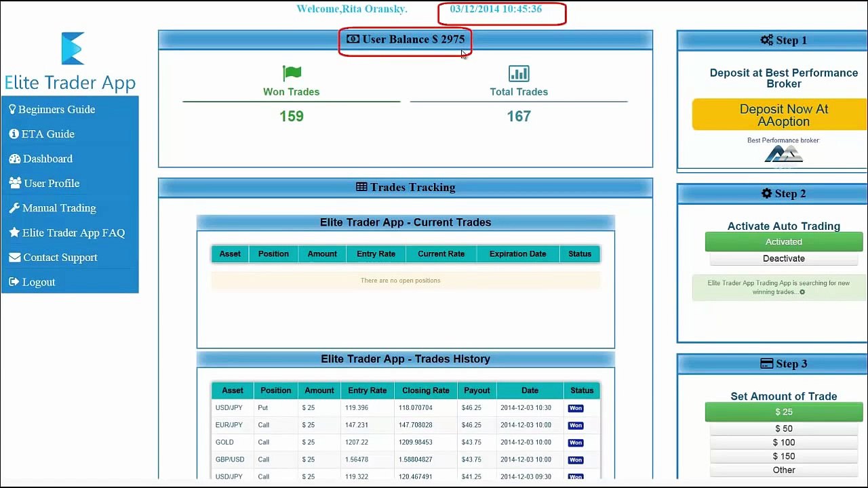Viewport: 868px width, 488px height.
Task: Click the Activate Auto Trading heading
Action: pyautogui.click(x=784, y=226)
